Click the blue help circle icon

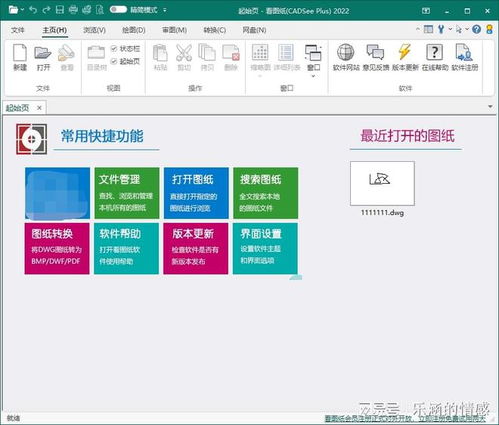click(x=477, y=29)
